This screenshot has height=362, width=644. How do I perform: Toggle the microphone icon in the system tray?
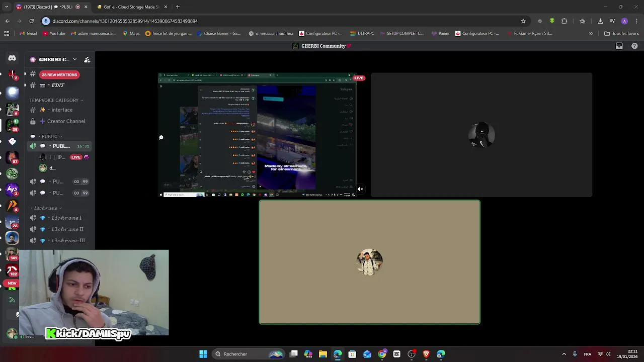[x=575, y=354]
